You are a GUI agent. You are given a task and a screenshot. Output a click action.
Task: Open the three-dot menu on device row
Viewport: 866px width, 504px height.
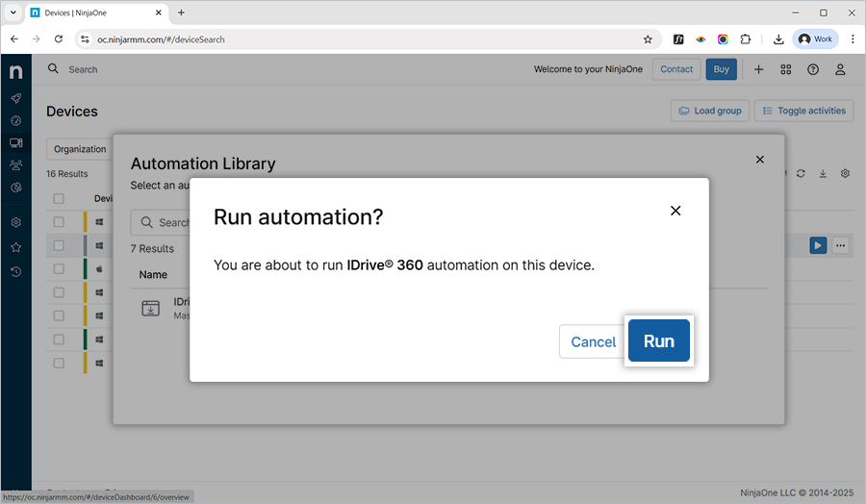click(x=840, y=245)
